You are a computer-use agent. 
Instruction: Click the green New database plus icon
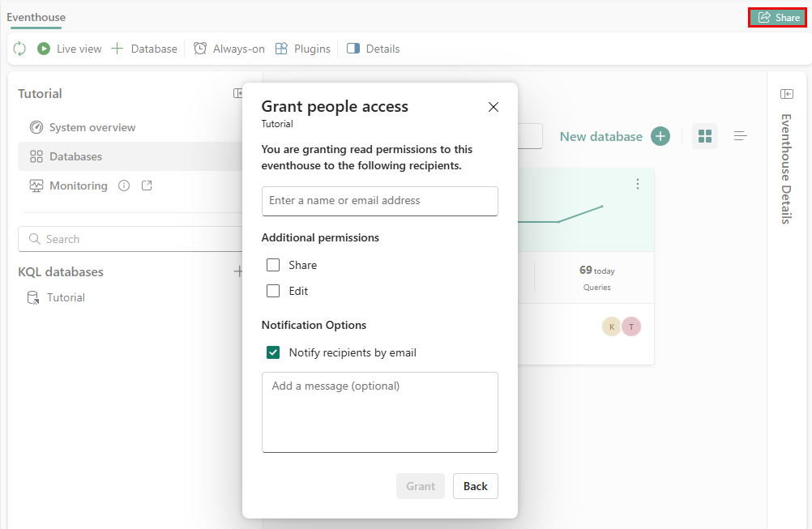coord(660,136)
